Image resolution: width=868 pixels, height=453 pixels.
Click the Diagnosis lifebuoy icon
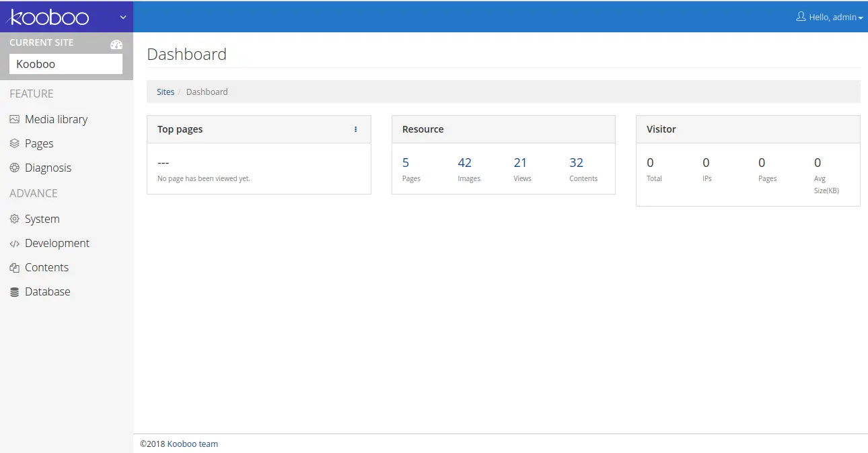point(14,168)
